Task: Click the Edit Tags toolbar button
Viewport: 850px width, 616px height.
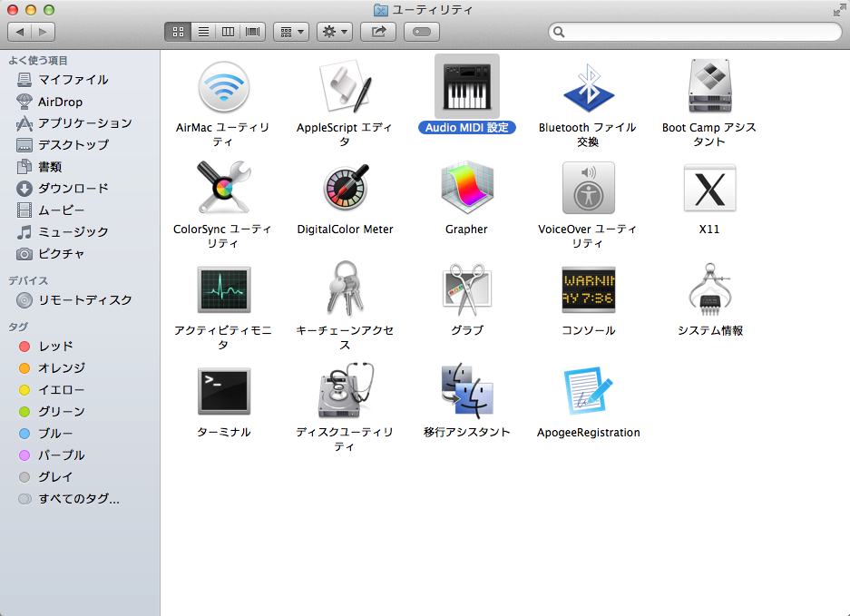Action: [422, 32]
